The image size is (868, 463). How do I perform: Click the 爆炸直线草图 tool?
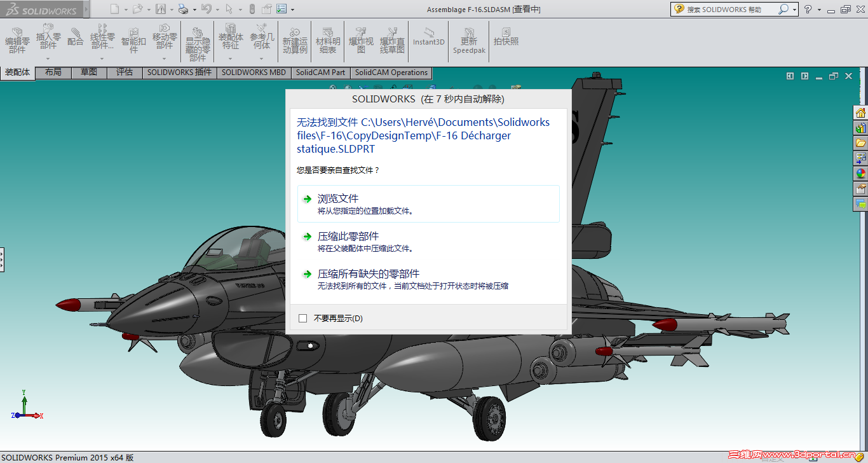[392, 41]
